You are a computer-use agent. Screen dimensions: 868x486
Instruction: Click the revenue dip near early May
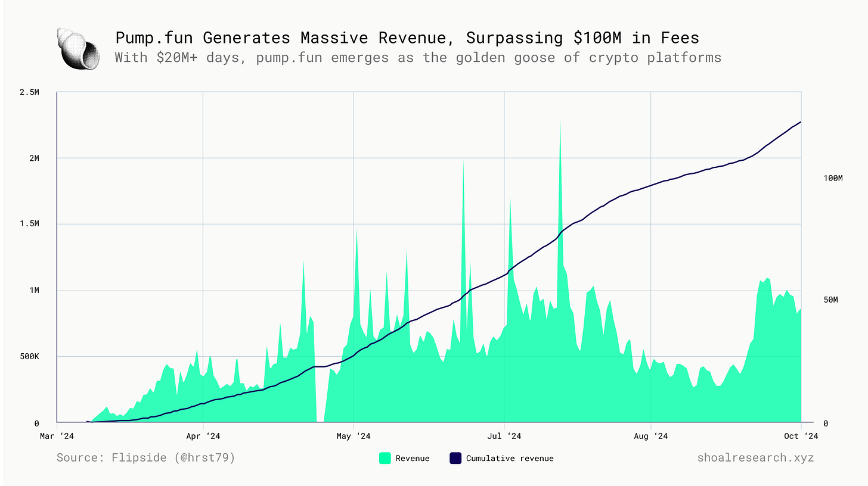(x=320, y=417)
